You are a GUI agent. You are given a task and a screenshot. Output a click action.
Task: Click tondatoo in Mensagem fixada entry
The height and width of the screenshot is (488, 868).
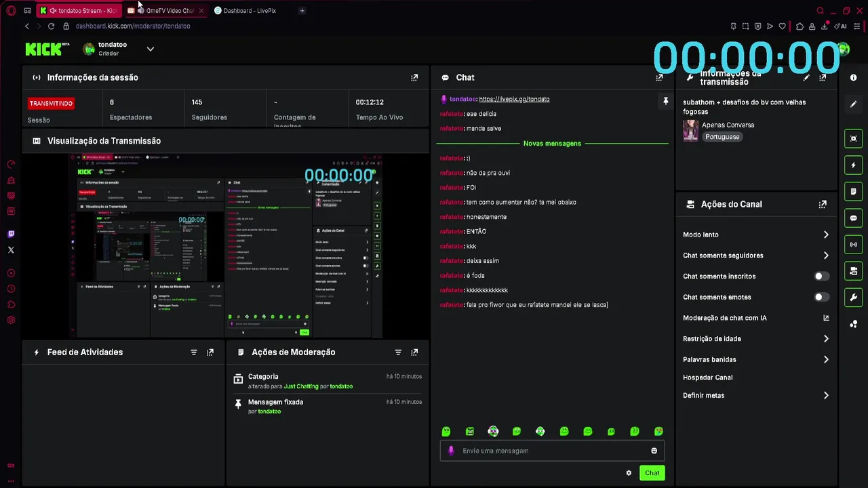[269, 411]
